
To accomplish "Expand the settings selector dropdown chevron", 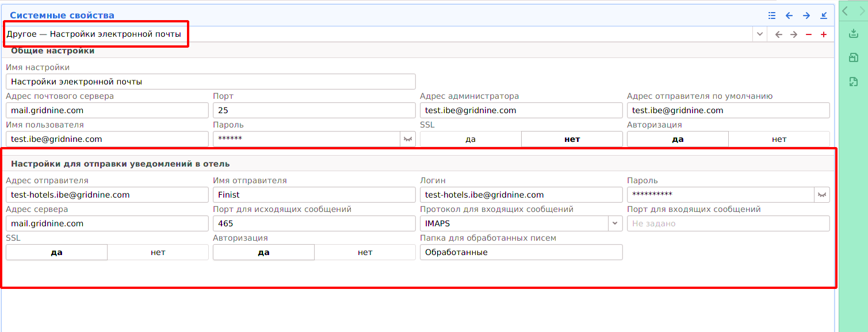I will (x=760, y=34).
